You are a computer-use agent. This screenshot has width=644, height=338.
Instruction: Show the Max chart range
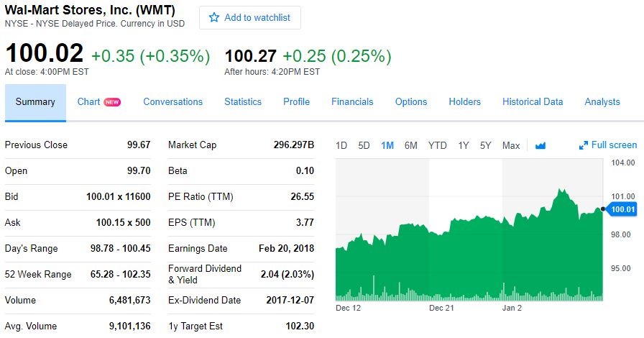pyautogui.click(x=511, y=145)
